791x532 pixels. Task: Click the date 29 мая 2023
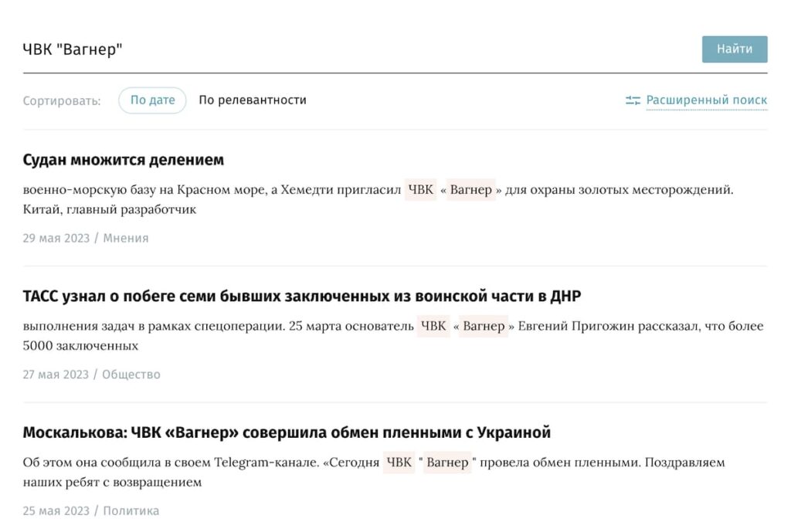click(x=56, y=239)
